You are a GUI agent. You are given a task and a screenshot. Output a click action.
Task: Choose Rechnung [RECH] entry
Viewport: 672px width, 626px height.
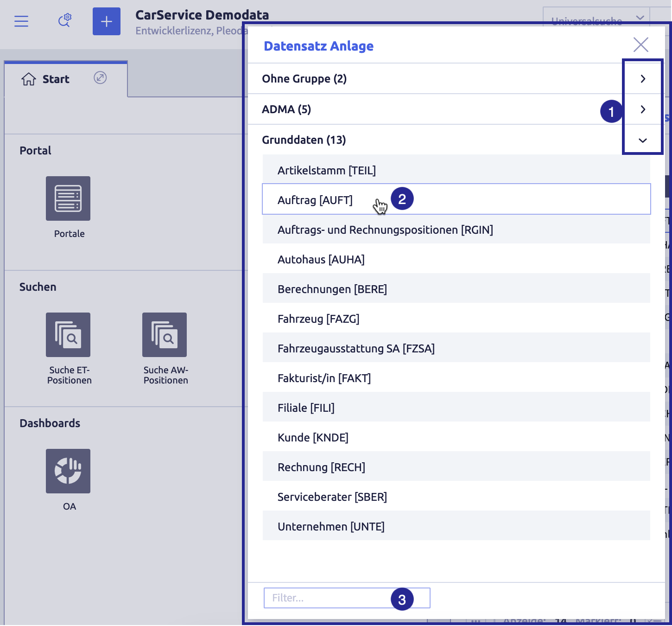[456, 467]
